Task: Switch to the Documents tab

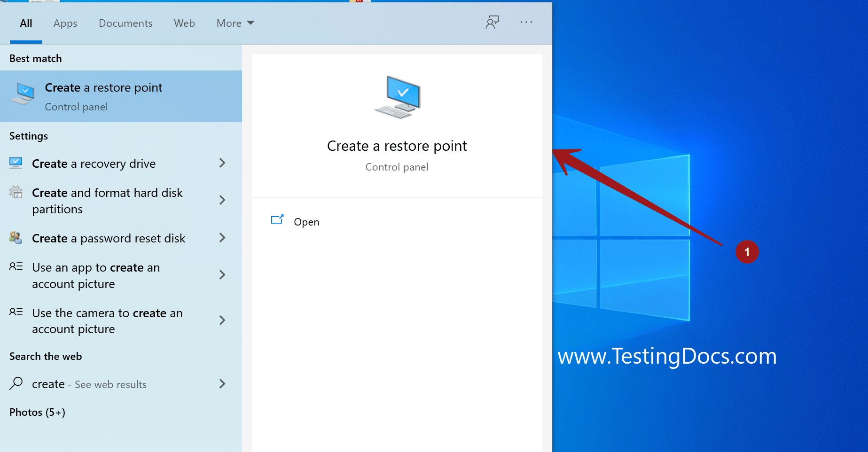Action: (125, 23)
